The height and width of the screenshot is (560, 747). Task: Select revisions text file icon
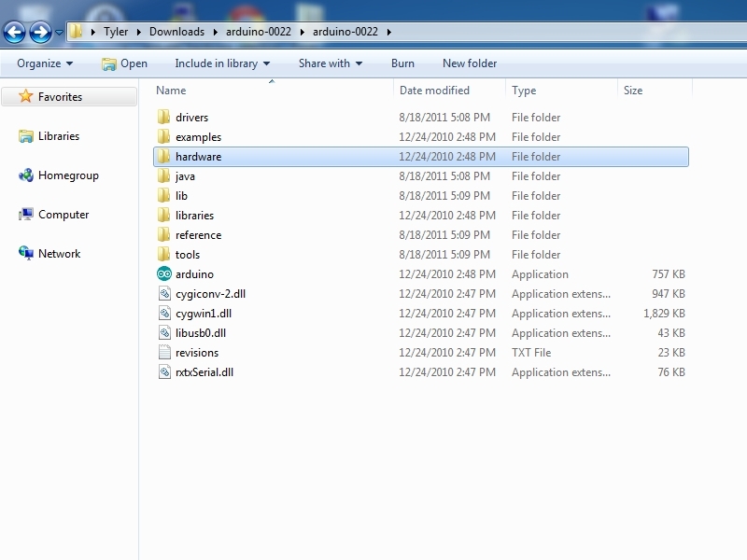coord(164,352)
